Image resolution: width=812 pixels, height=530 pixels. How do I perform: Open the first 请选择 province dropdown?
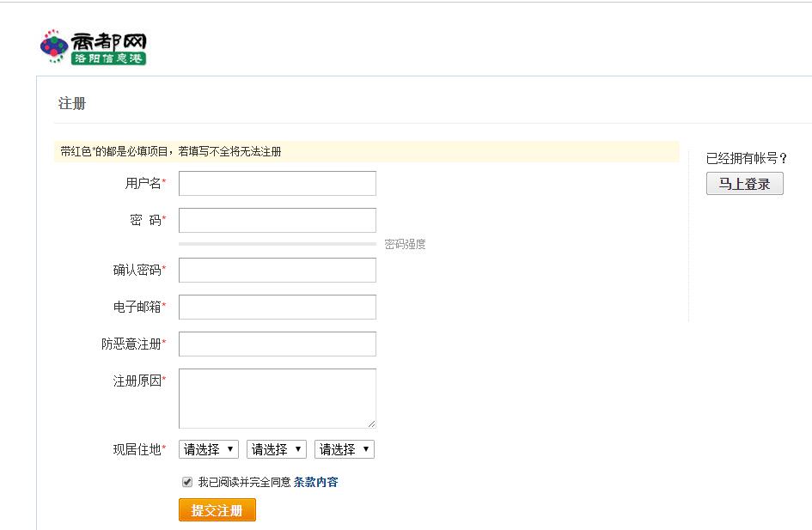tap(208, 448)
